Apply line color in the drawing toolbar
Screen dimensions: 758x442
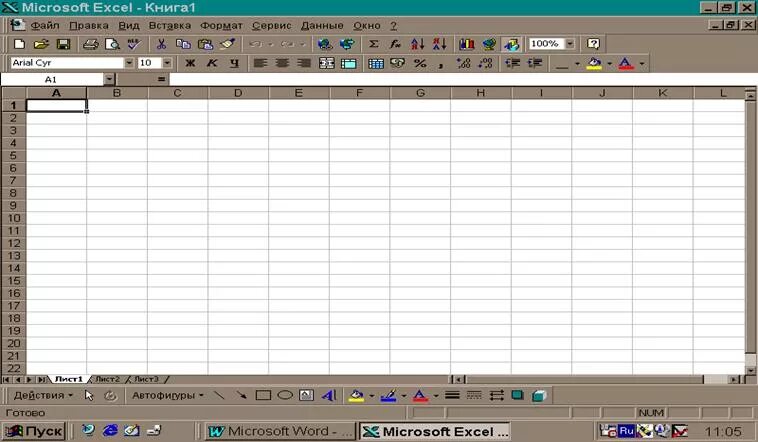[x=388, y=396]
